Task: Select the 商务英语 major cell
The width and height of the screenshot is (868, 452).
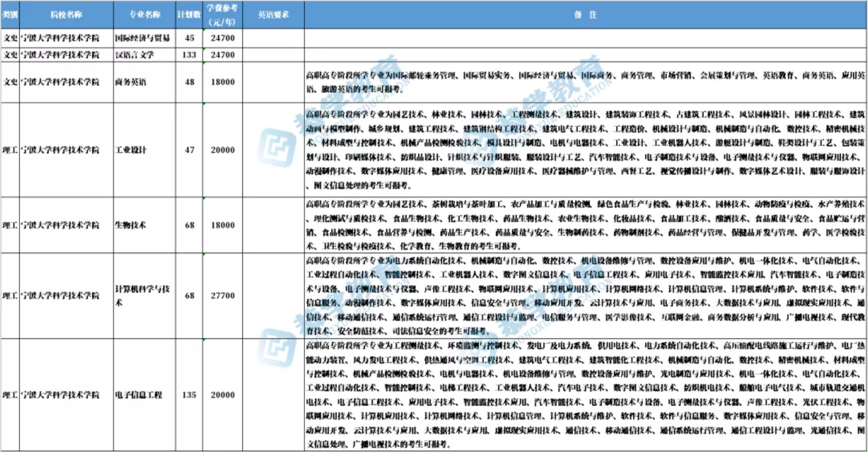Action: (x=131, y=82)
